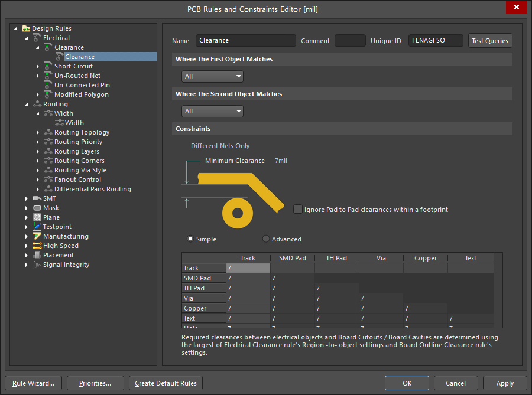Click the Un-Routed Net rule icon

pyautogui.click(x=48, y=76)
